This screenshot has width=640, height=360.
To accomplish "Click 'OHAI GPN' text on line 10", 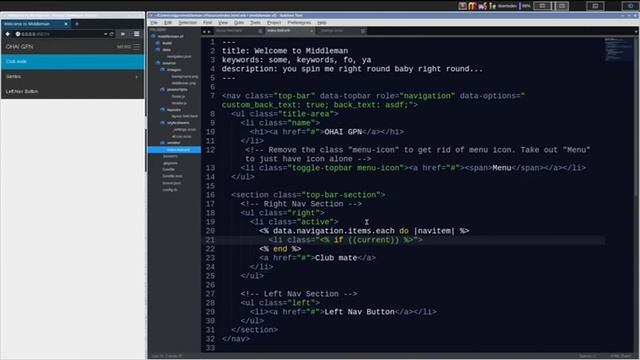I will pos(343,132).
